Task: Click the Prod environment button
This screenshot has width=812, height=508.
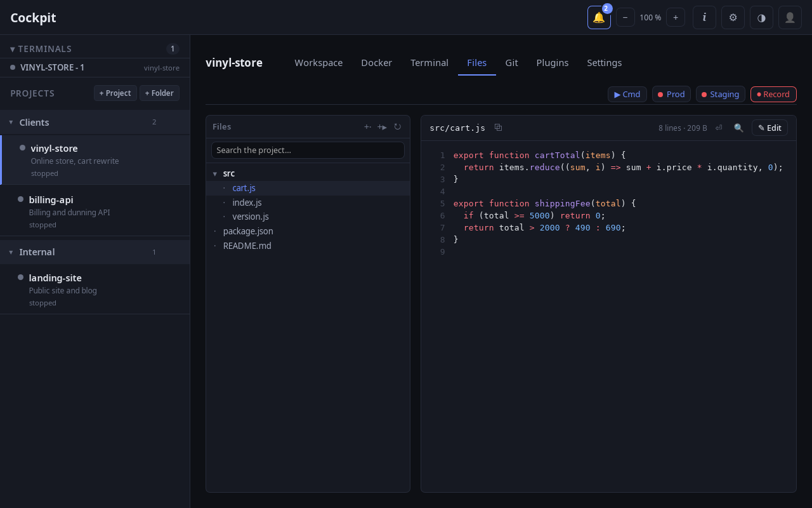Action: [671, 94]
